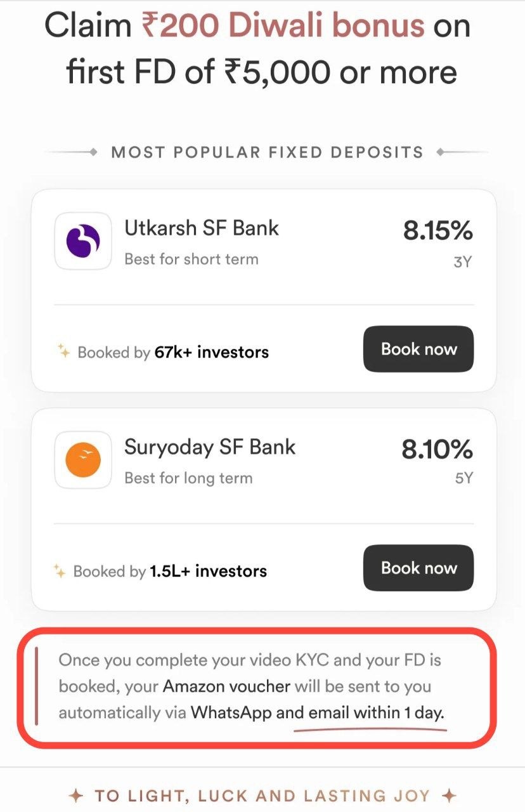525x812 pixels.
Task: Click the 3Y tenure label
Action: point(463,261)
